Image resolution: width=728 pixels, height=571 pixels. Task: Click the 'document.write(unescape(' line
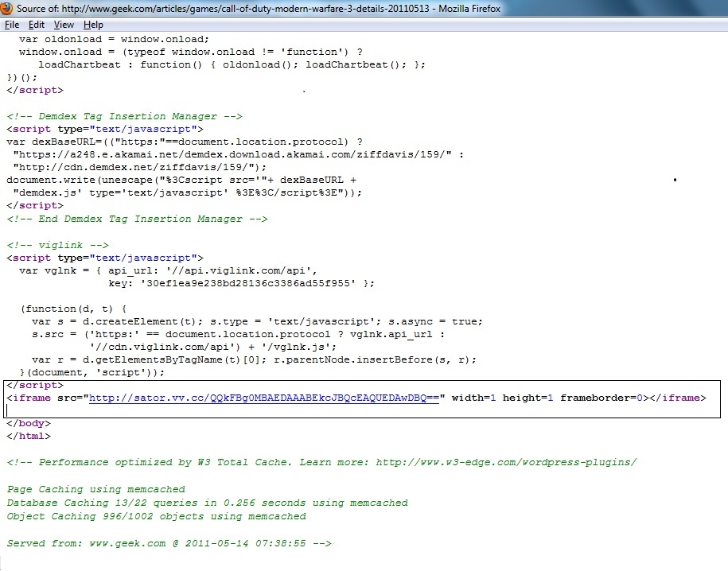(181, 180)
